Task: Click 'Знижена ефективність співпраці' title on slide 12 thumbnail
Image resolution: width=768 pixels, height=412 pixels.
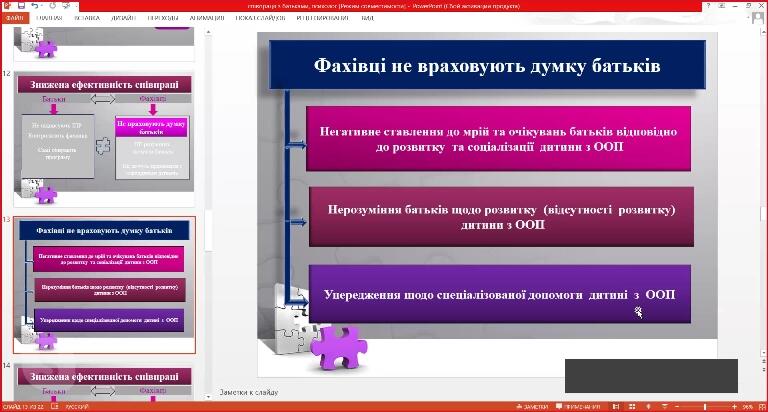Action: [x=104, y=84]
